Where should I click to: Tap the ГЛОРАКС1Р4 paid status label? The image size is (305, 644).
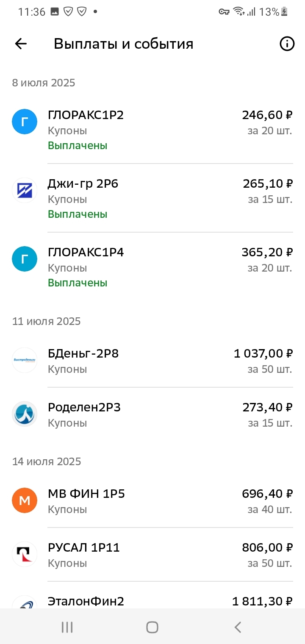78,283
